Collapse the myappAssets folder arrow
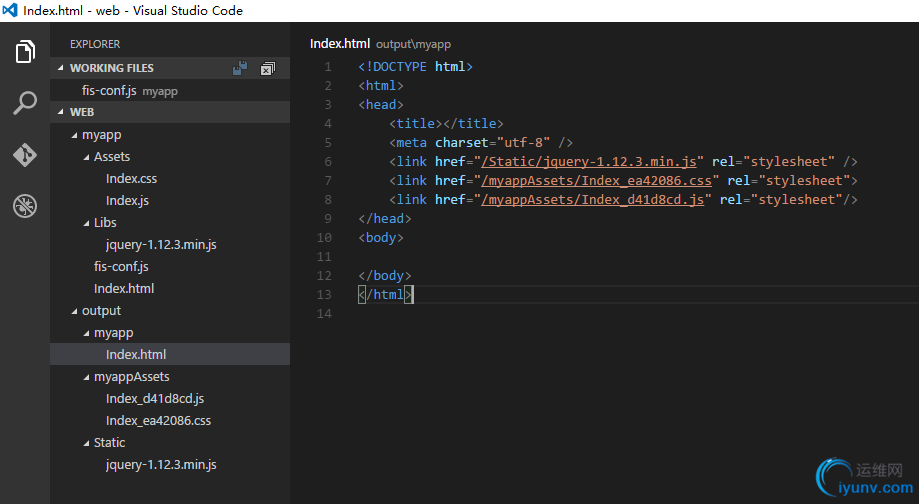 point(86,377)
